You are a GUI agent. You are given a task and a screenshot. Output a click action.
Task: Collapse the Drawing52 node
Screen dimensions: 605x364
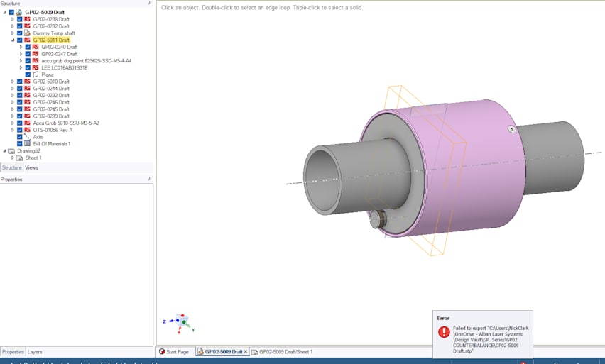5,150
